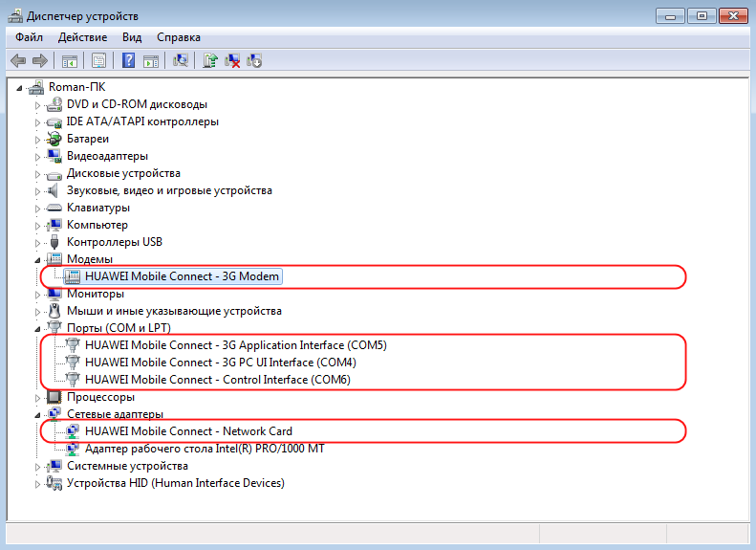Expand the Процессоры tree node
Viewport: 756px width, 550px height.
click(x=38, y=397)
